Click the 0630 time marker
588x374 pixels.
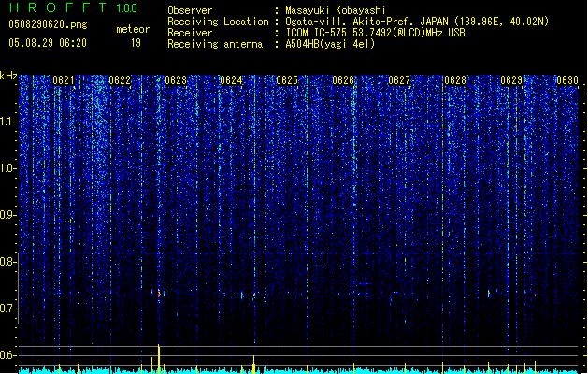[x=567, y=80]
